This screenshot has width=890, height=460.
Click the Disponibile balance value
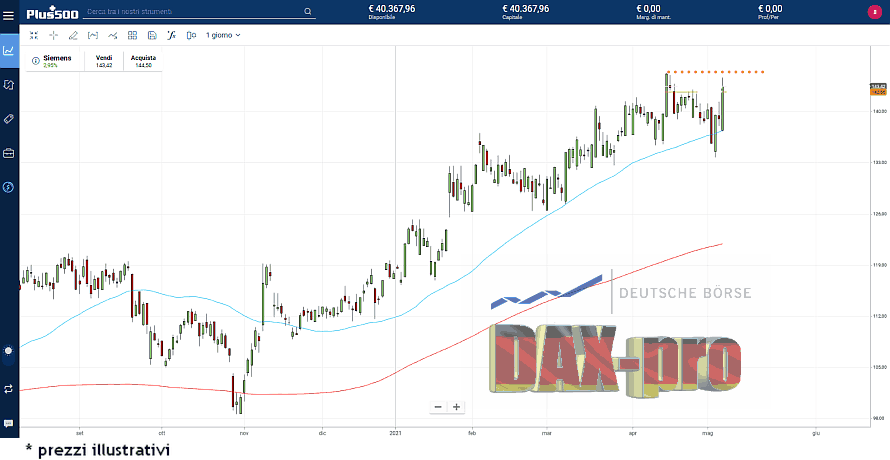(391, 9)
